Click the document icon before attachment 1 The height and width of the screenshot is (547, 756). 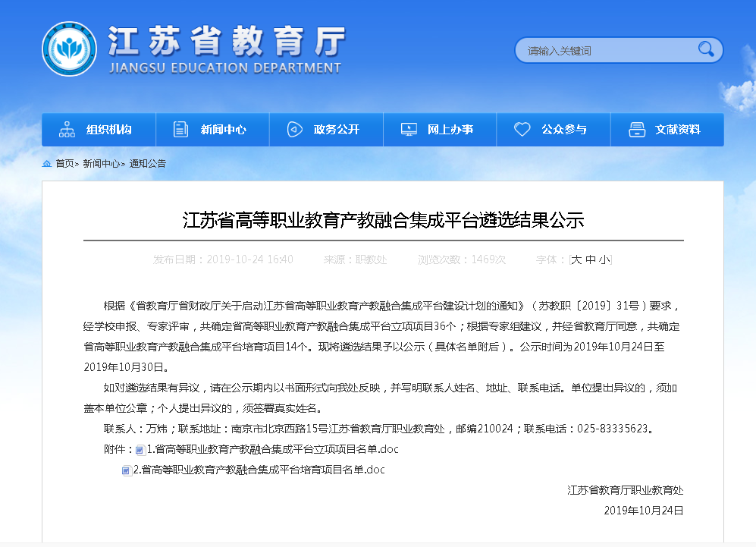[139, 449]
